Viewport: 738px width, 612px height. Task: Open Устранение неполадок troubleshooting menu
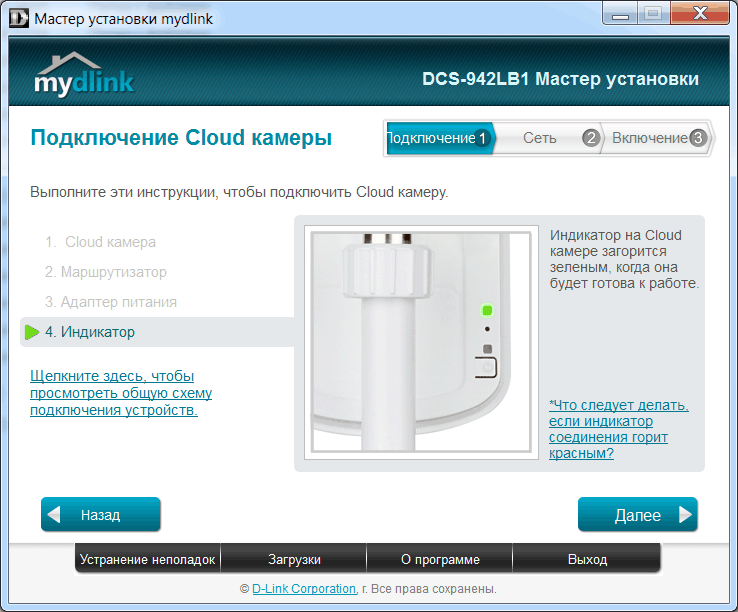pos(147,559)
